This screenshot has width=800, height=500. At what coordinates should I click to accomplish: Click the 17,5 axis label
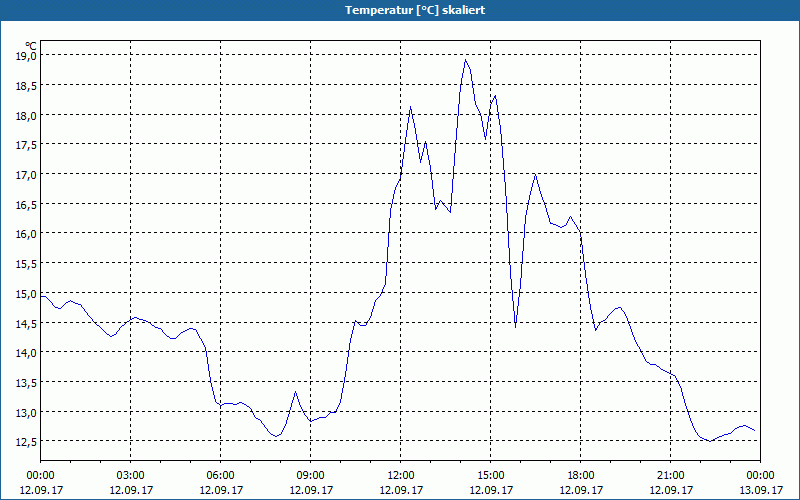click(x=26, y=145)
